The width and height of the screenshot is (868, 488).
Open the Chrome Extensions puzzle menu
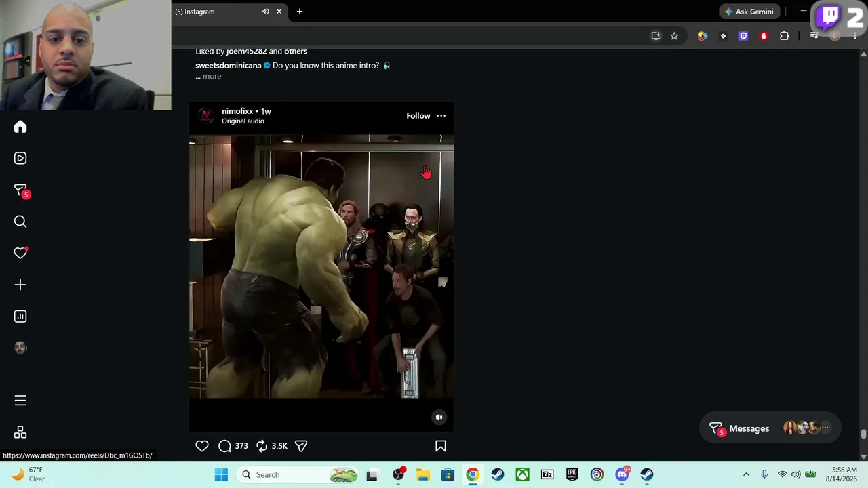tap(785, 36)
